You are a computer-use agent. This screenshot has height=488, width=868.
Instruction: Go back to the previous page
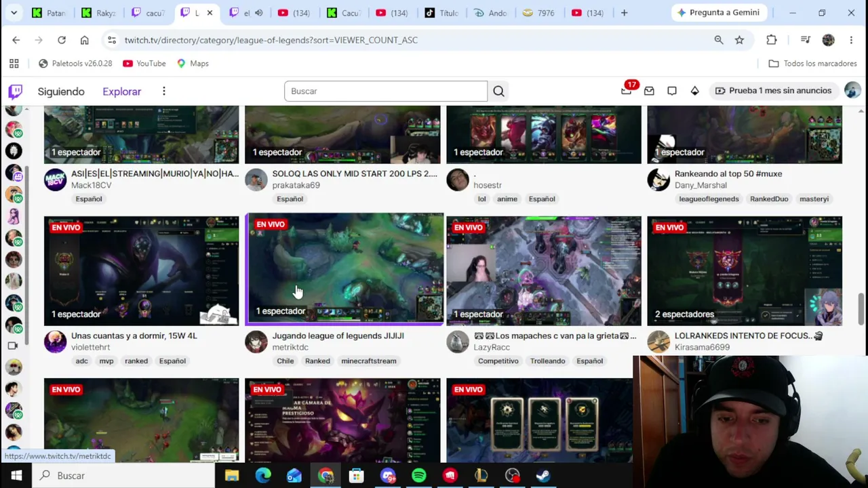[16, 40]
